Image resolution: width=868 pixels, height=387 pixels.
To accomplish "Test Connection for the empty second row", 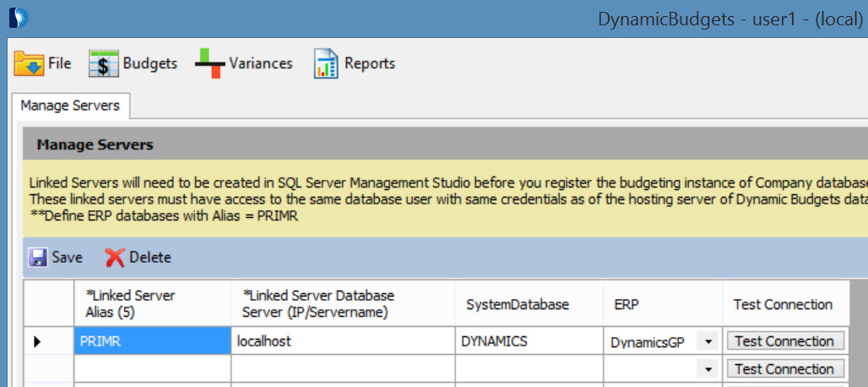I will (x=785, y=368).
